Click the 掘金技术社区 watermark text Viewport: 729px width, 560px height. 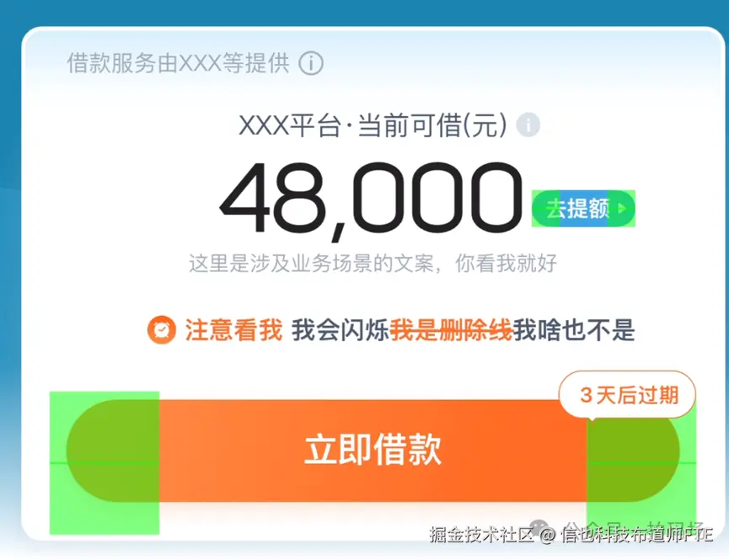(x=480, y=535)
